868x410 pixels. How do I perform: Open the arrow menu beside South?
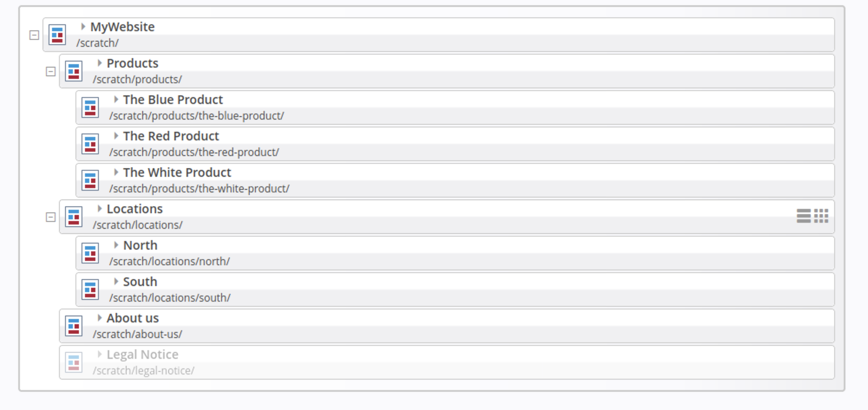click(x=116, y=282)
